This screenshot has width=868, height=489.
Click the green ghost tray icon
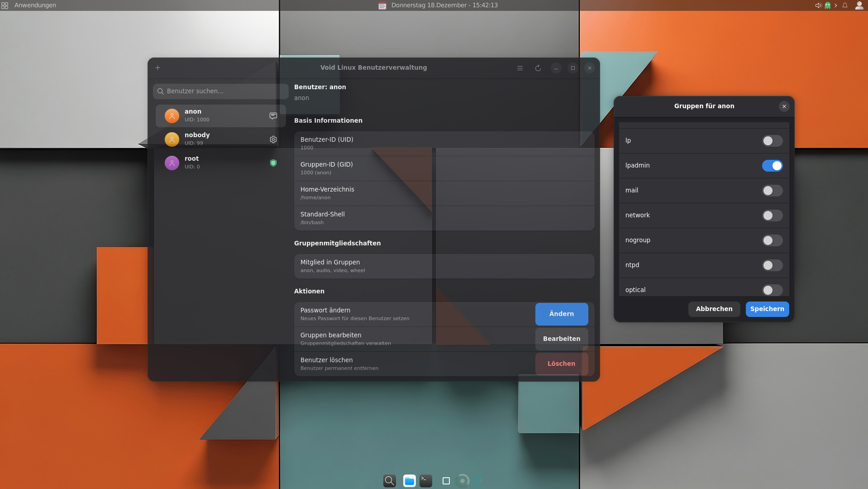[x=828, y=5]
